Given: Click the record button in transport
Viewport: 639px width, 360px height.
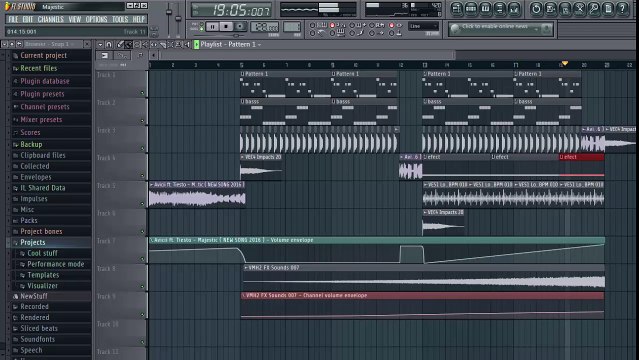Looking at the screenshot, I should pyautogui.click(x=240, y=27).
